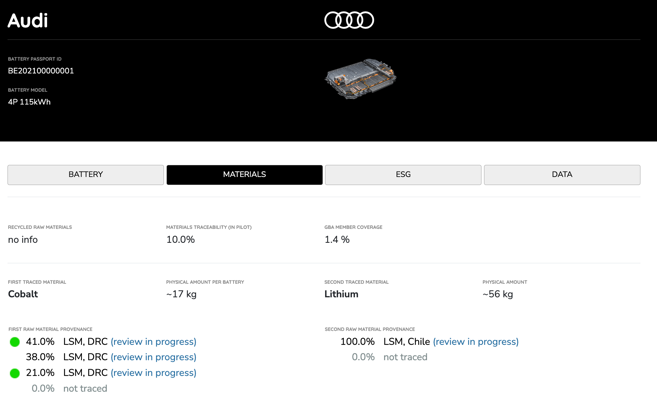Viewport: 657px width, 411px height.
Task: Open review in progress link for 38.0% cobalt
Action: 153,357
